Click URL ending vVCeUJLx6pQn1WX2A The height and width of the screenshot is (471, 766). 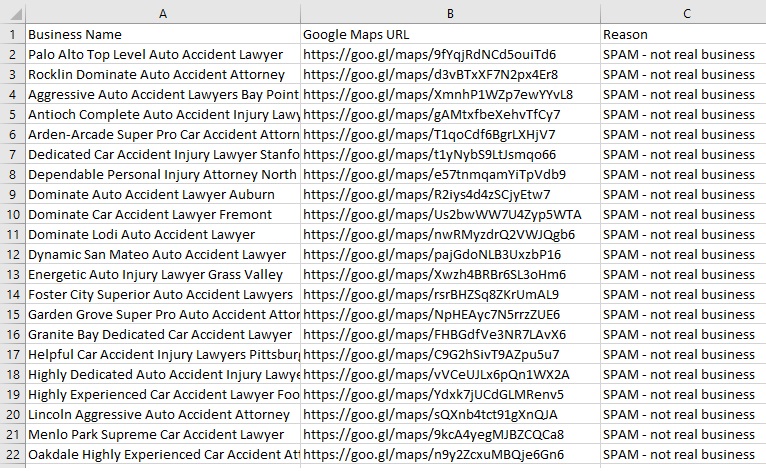click(450, 375)
